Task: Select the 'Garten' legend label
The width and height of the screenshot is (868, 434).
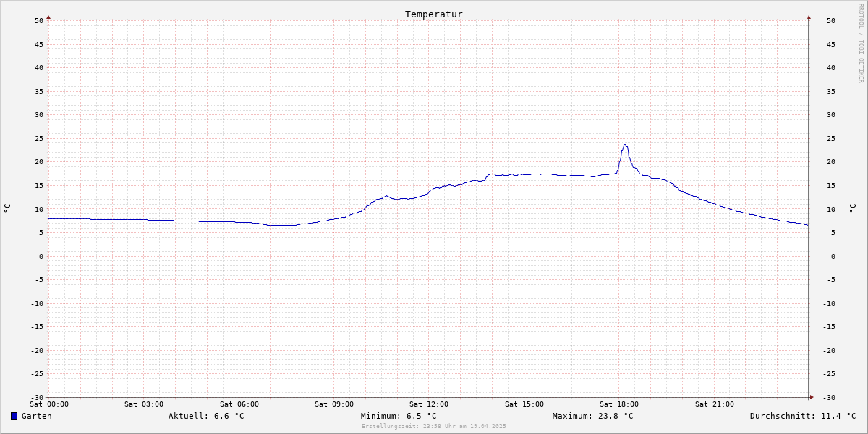Action: (37, 416)
